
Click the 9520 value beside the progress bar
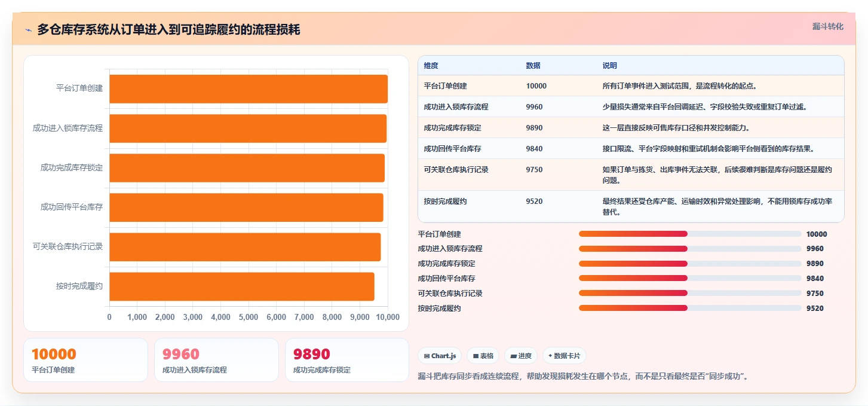(x=815, y=309)
